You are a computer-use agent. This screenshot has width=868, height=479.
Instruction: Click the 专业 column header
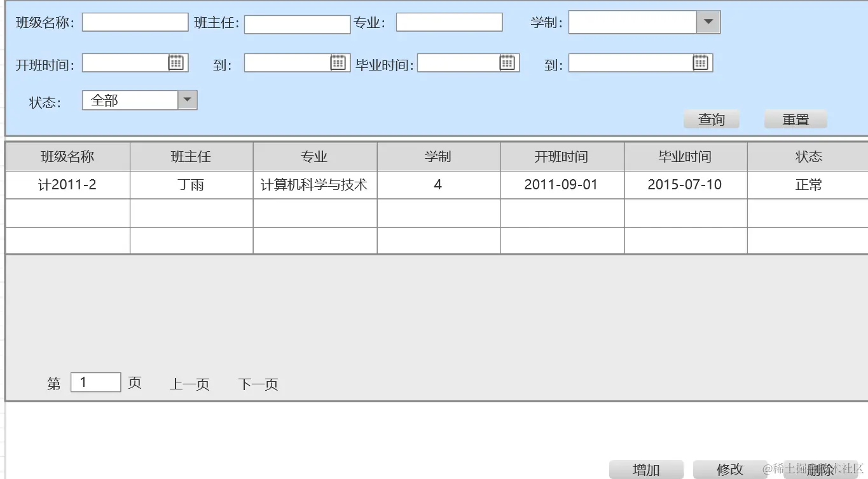click(x=314, y=156)
